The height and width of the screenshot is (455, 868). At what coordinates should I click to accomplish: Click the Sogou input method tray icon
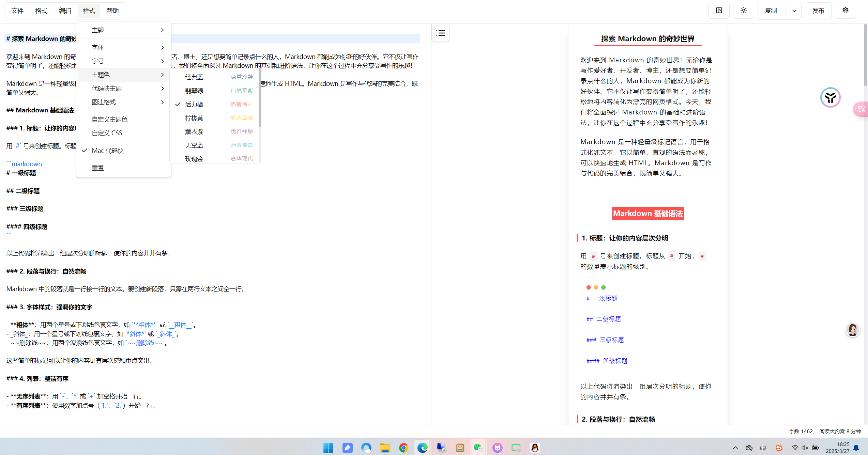(x=779, y=448)
